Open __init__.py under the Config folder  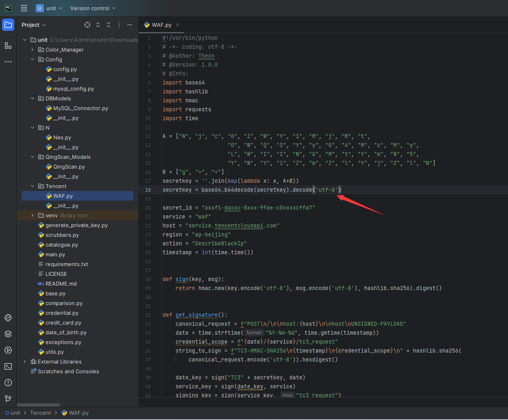(62, 79)
